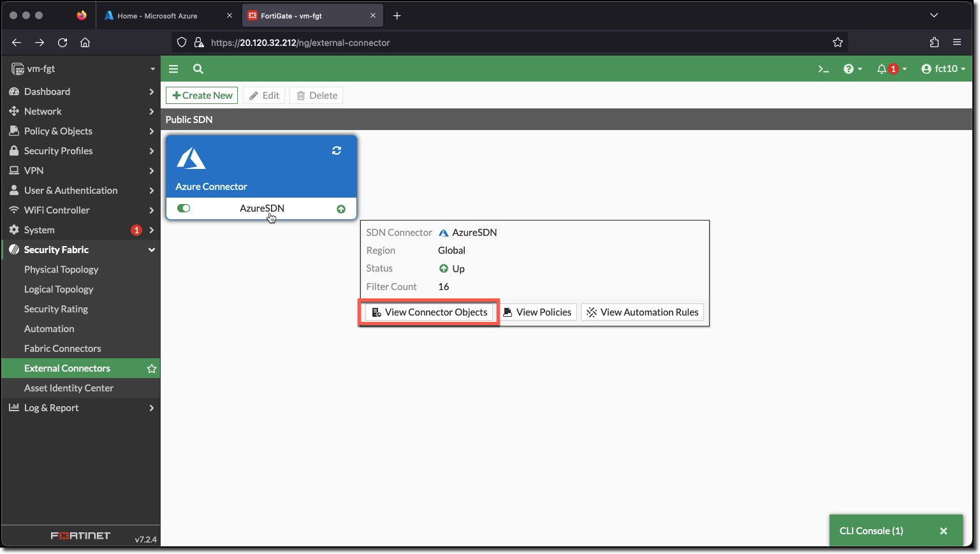Click the browser forward arrow
This screenshot has width=980, height=554.
(40, 43)
